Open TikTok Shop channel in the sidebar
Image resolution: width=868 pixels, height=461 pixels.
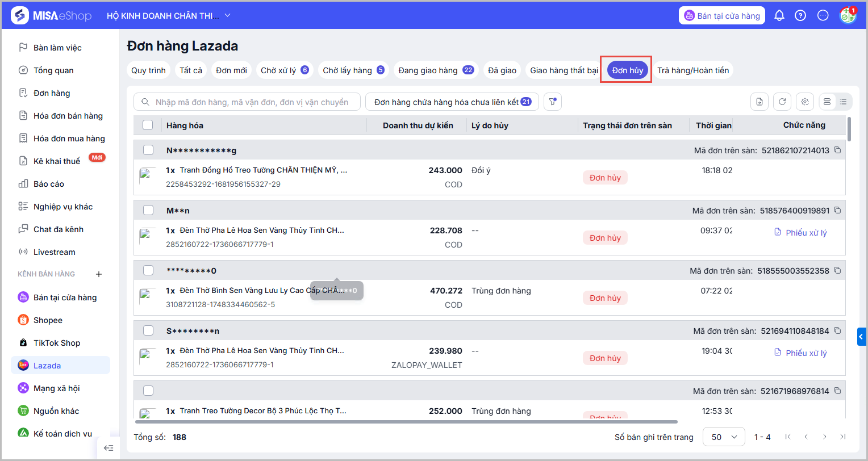click(60, 343)
